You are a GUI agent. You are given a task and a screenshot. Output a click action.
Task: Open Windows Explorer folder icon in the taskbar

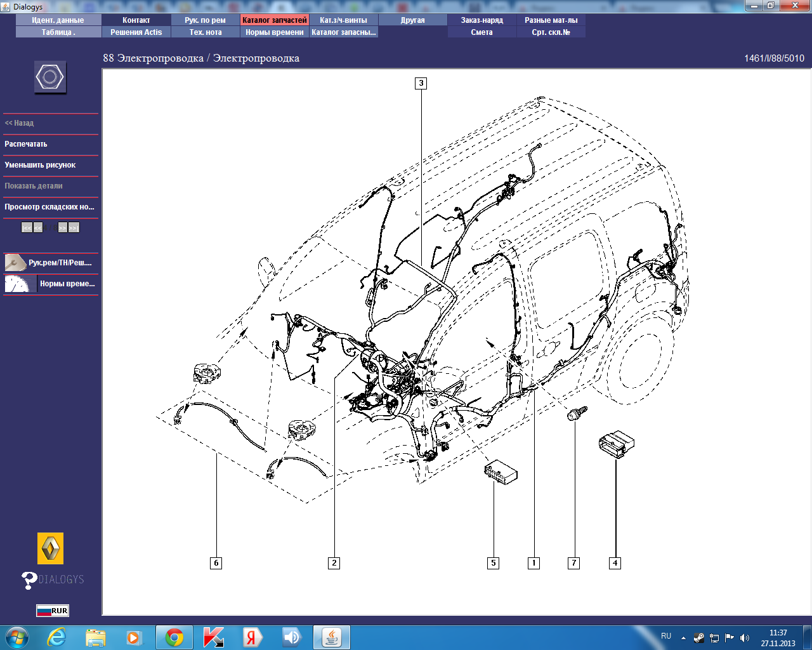click(x=96, y=637)
